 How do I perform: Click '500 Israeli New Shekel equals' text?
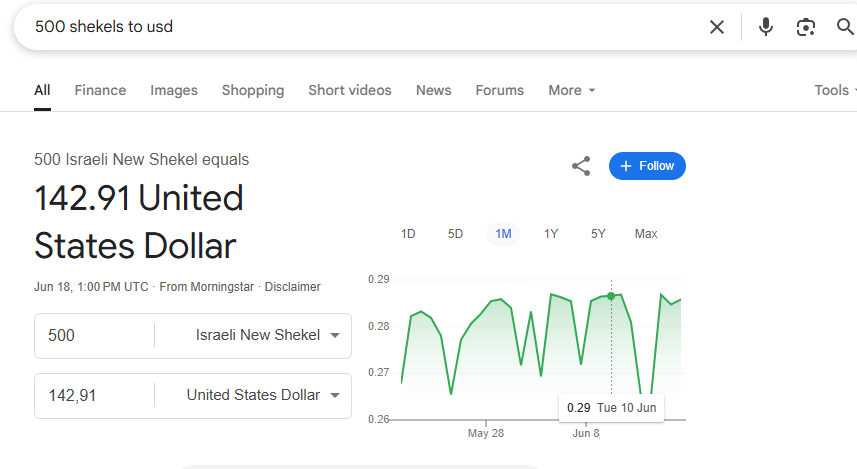click(142, 160)
